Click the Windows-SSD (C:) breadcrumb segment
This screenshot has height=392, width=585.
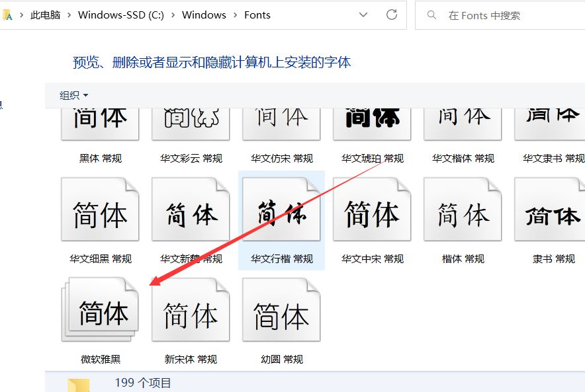[x=120, y=15]
